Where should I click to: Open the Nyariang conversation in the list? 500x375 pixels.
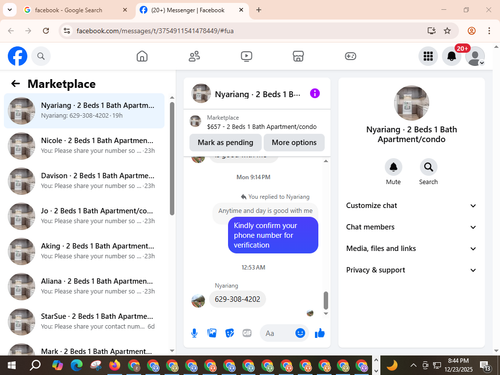click(x=84, y=111)
